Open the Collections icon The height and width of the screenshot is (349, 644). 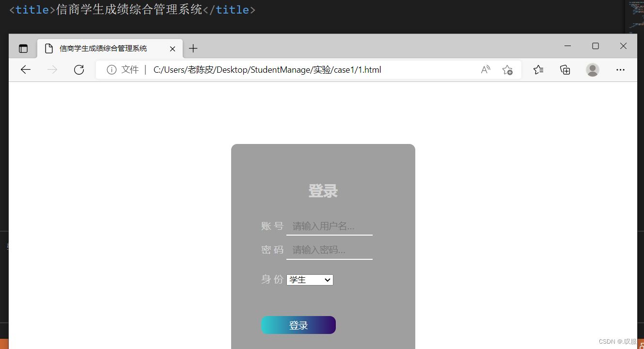tap(565, 70)
